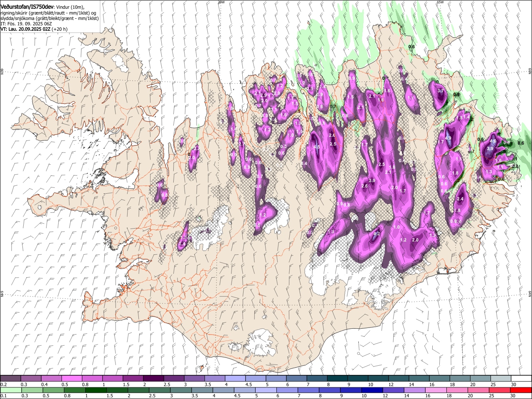Pick the dark purple 2–2.5 snow scale swatch
Viewport: 532px width, 399px height.
tap(153, 379)
